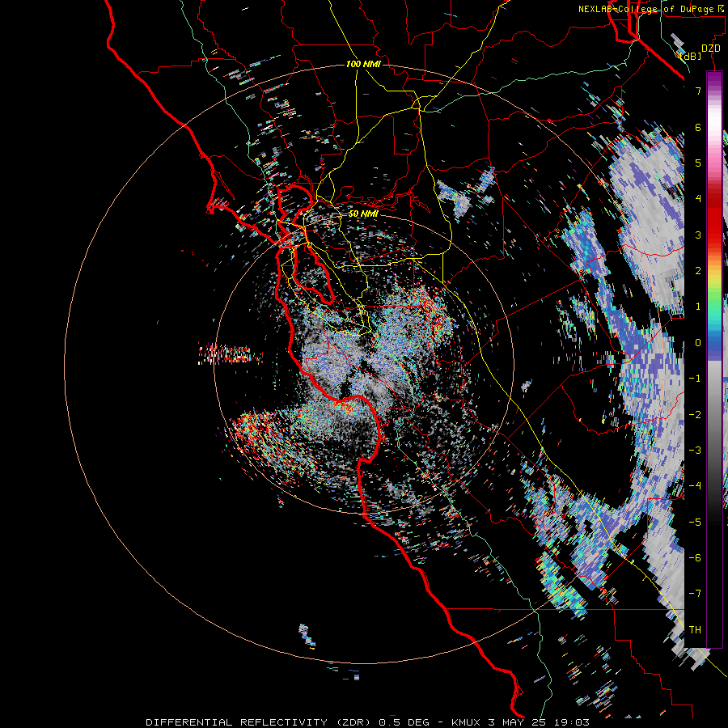Click the "DZD" legend title
This screenshot has height=728, width=728.
[710, 49]
